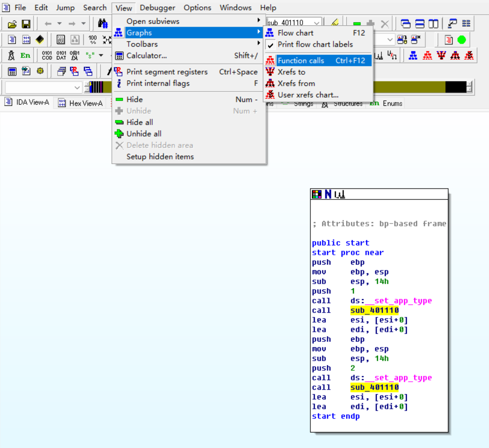Click the save floppy disk icon
The image size is (489, 448).
26,24
